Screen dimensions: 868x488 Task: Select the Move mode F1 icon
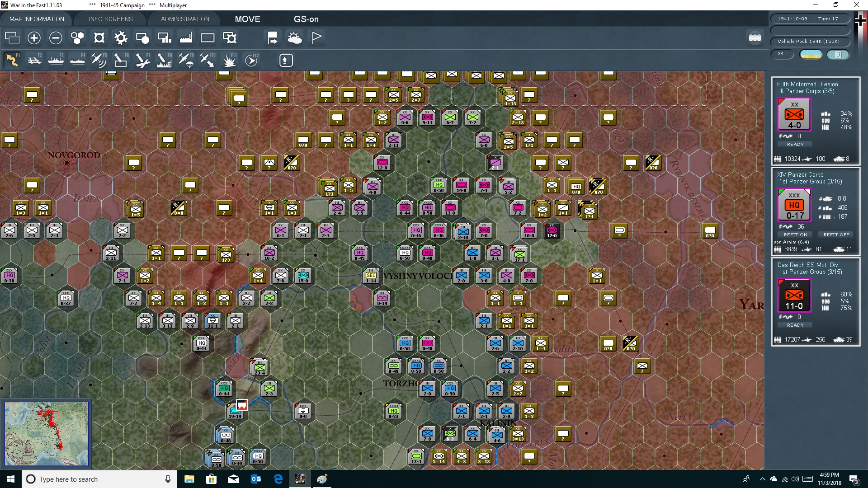(x=12, y=60)
